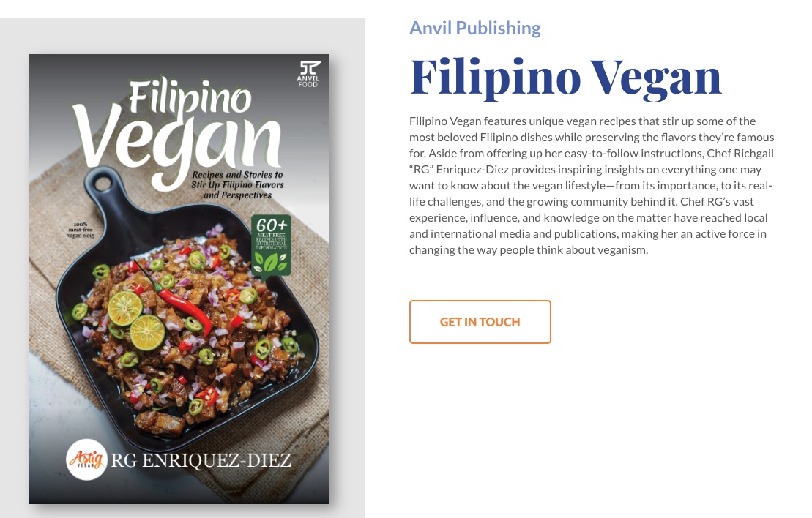Click the green 60+ recipes badge
Image resolution: width=812 pixels, height=518 pixels.
coord(272,246)
